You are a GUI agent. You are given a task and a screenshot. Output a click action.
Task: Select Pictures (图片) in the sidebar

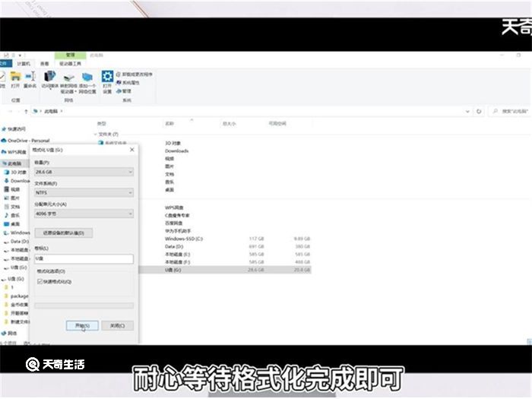tap(12, 198)
